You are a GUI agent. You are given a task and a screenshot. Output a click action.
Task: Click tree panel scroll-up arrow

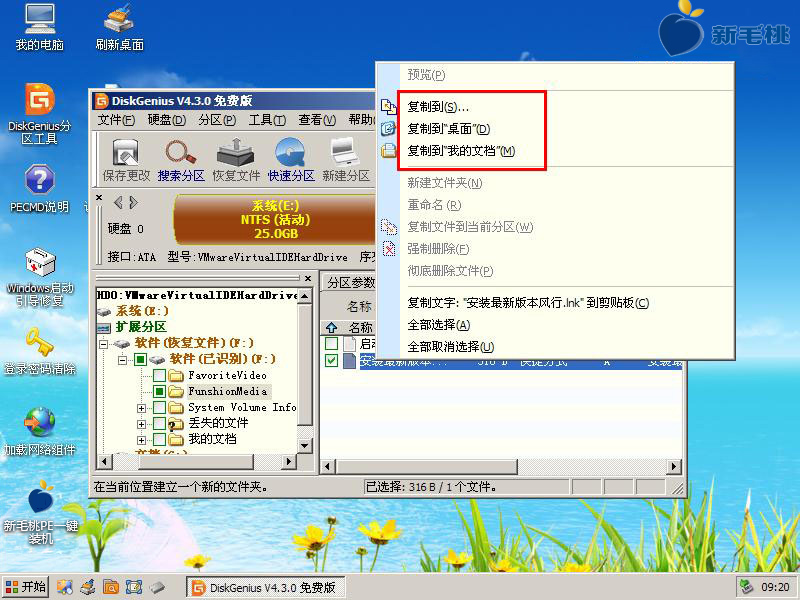305,296
